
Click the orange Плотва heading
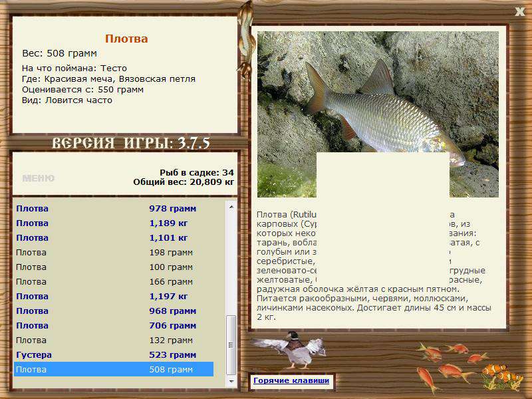pos(126,39)
